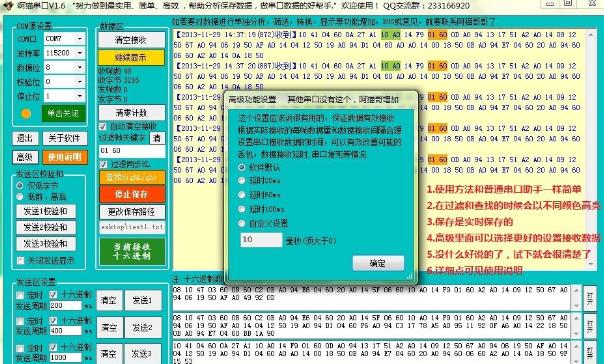Click the orange port status indicator light
Viewport: 604px width, 364px height.
coord(26,114)
